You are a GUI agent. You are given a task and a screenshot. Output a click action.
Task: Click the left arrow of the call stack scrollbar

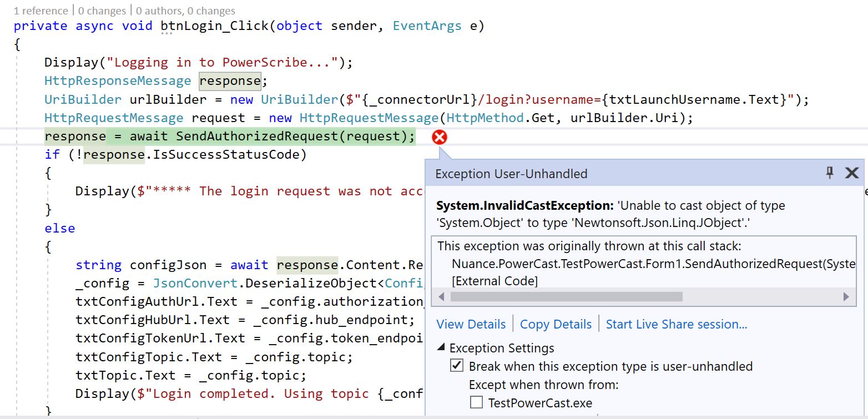click(440, 297)
